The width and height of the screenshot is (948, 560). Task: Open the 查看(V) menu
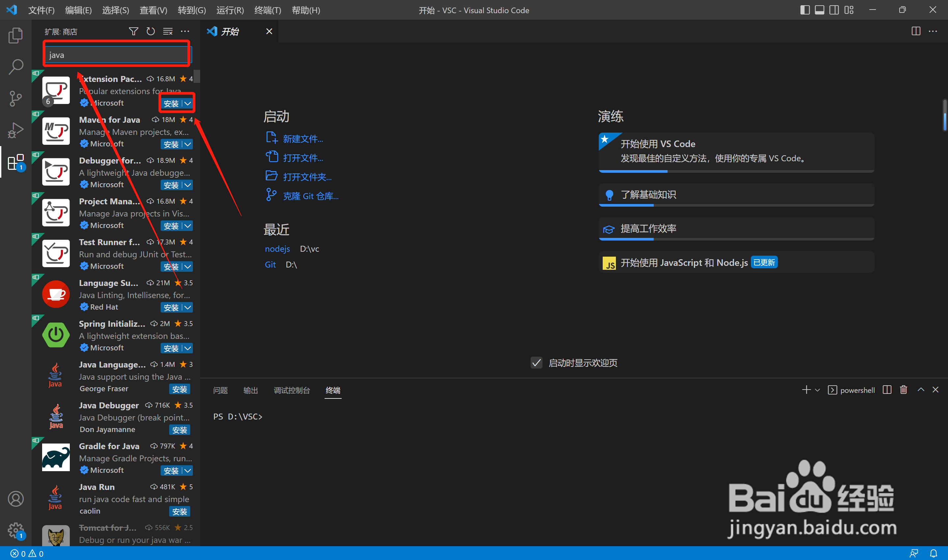153,10
